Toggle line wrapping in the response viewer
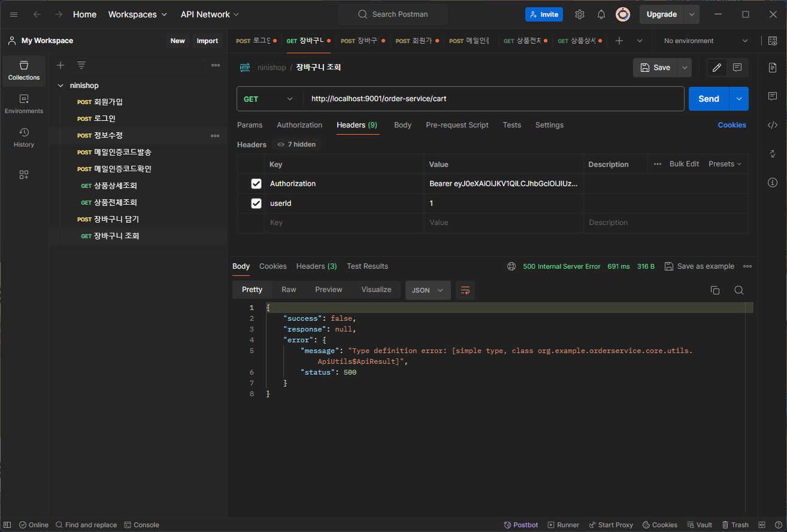787x532 pixels. click(x=465, y=290)
